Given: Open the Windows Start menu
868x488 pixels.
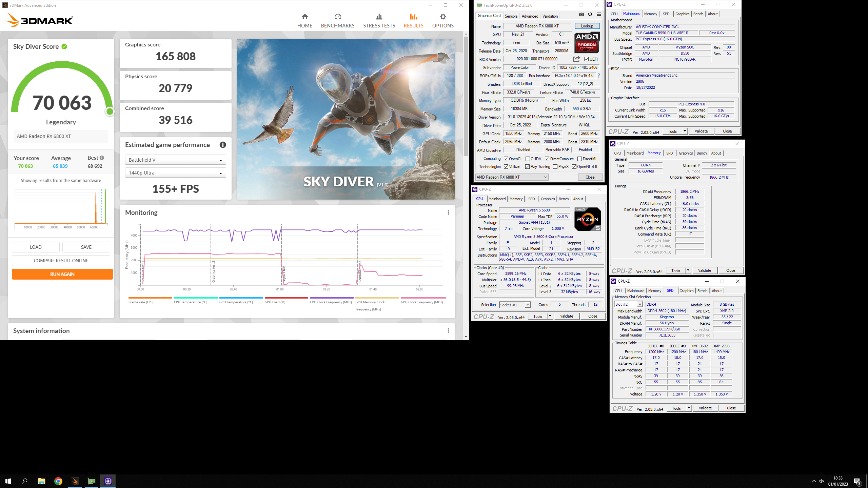Looking at the screenshot, I should 8,481.
